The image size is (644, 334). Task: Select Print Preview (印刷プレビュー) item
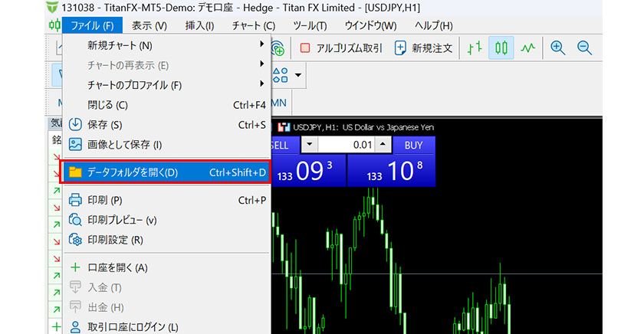(122, 220)
